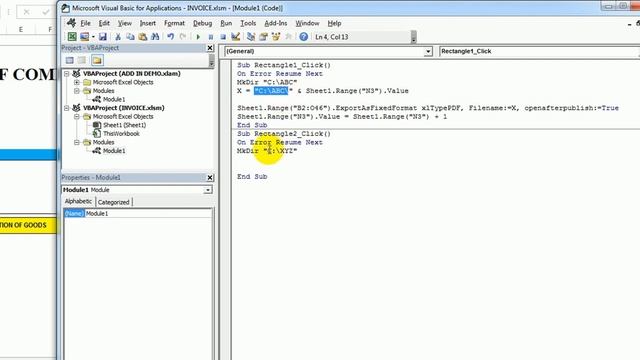Toggle Design Mode icon

pyautogui.click(x=236, y=37)
